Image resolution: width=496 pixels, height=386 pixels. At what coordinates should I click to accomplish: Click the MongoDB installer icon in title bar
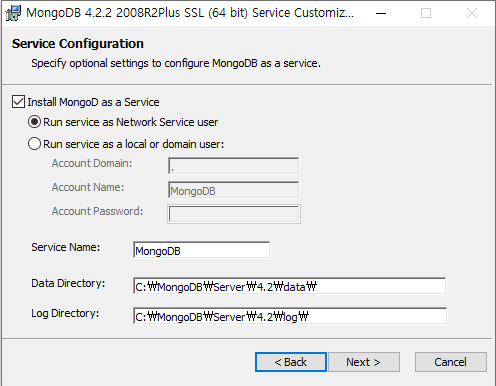click(x=13, y=13)
